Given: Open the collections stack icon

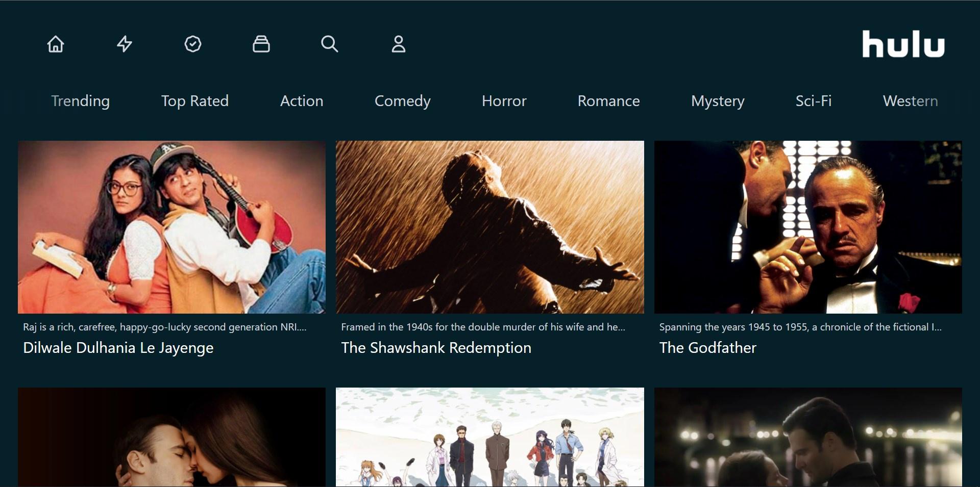Looking at the screenshot, I should [x=261, y=44].
